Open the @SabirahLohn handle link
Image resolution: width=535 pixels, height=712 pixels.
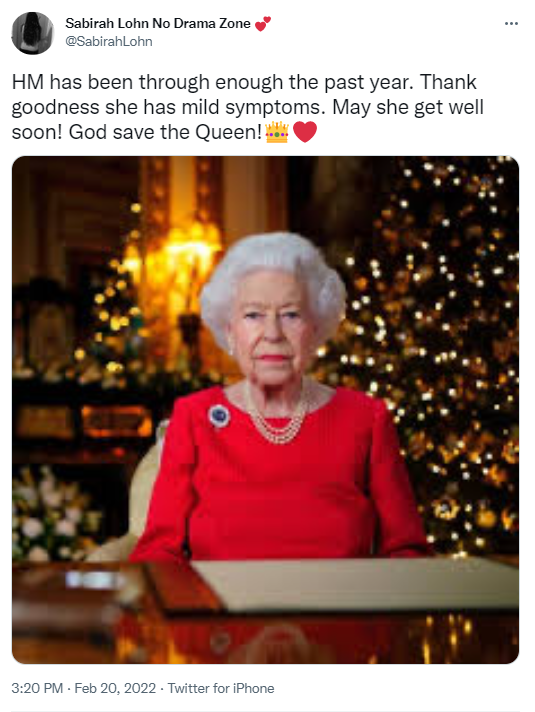click(109, 41)
